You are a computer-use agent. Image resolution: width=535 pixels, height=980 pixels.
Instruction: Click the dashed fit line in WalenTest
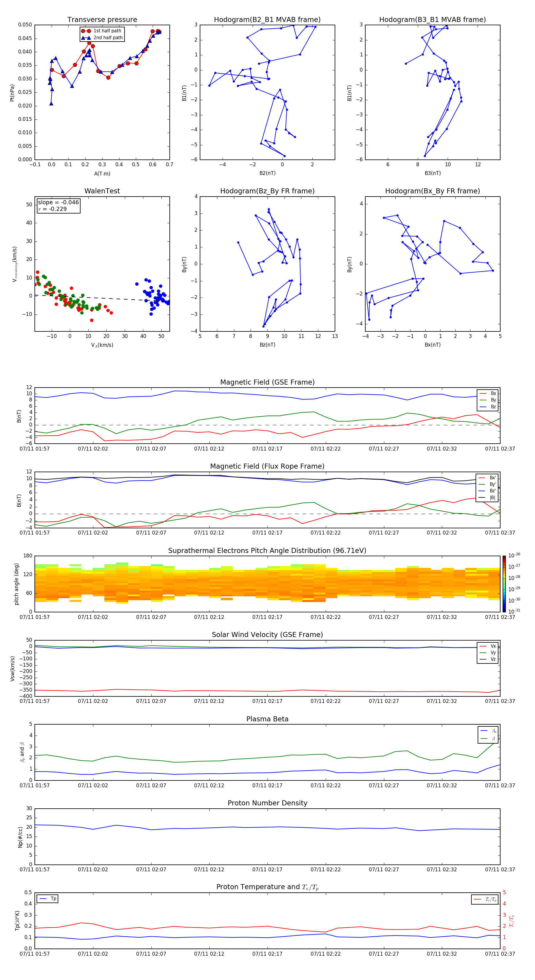[102, 298]
